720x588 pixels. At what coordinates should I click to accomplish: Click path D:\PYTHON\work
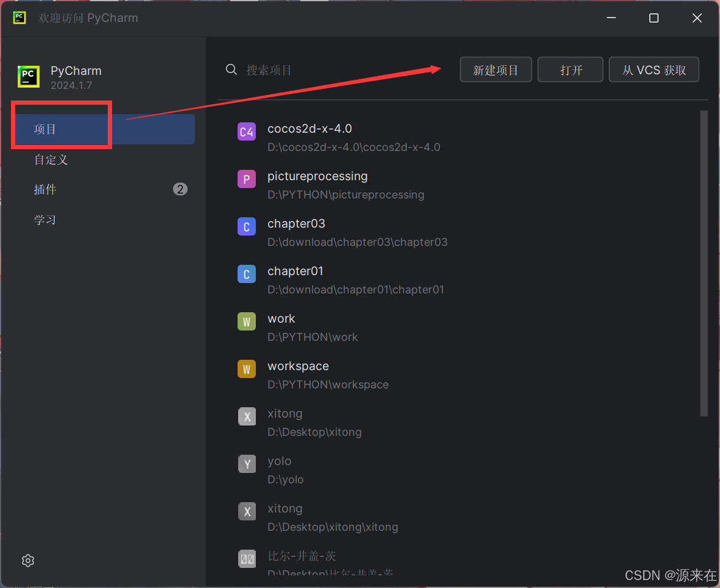(x=312, y=337)
